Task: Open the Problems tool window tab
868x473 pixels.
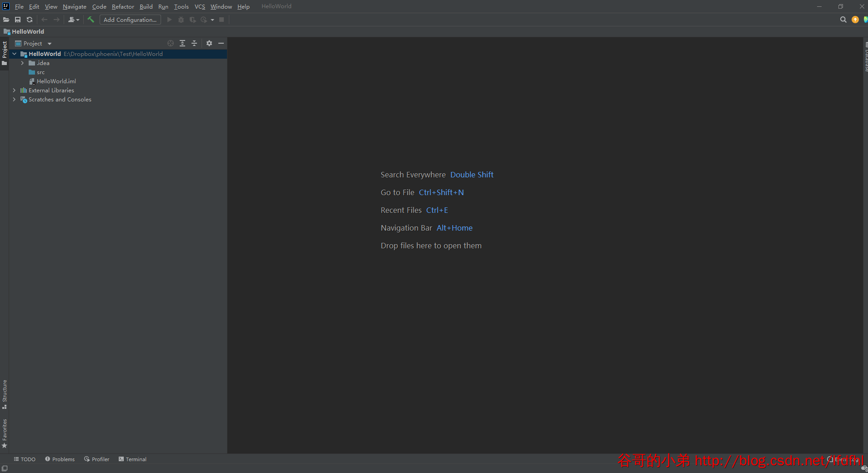Action: 60,459
